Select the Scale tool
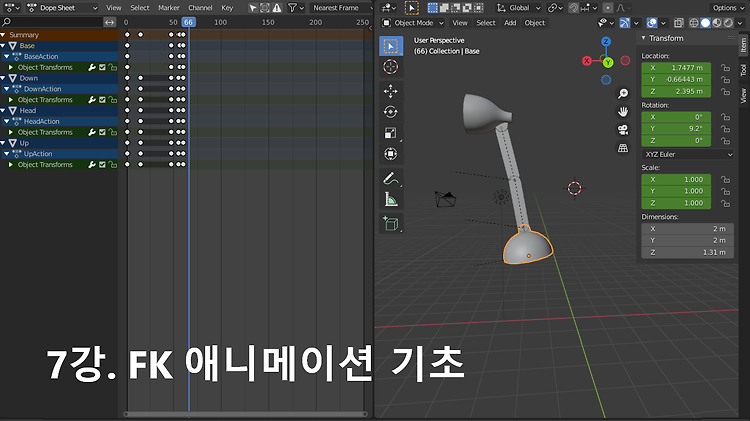 click(x=391, y=133)
